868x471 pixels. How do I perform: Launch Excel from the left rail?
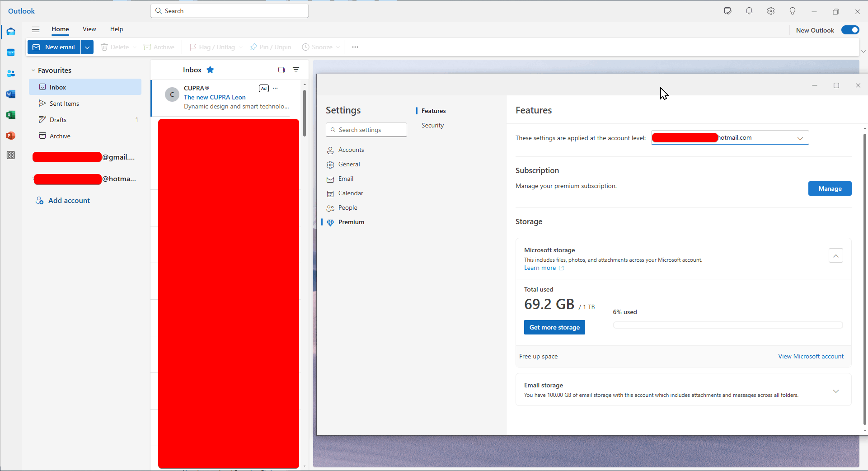[x=11, y=115]
